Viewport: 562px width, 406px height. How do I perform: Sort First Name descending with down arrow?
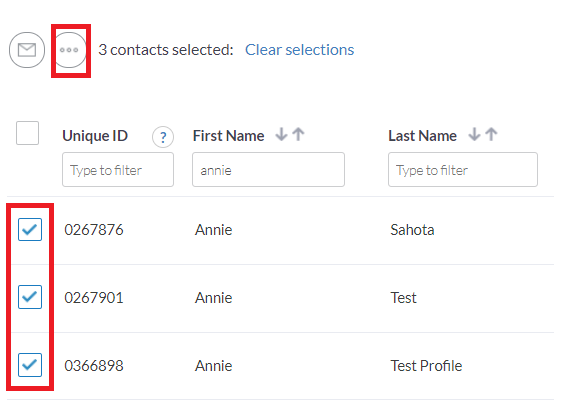coord(282,134)
